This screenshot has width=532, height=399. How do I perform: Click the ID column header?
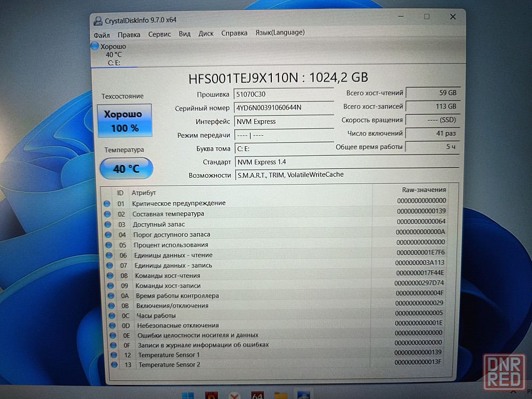point(120,193)
